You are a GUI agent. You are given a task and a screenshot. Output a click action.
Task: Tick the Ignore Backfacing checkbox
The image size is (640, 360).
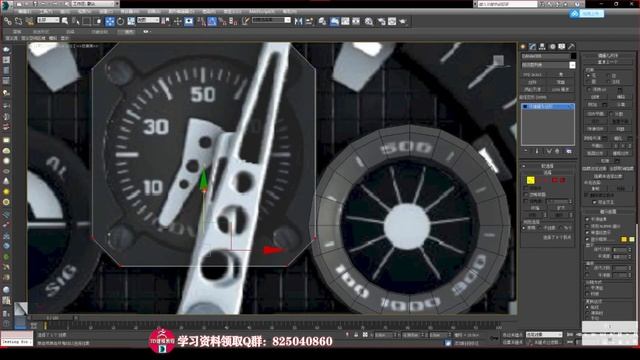[x=526, y=195]
